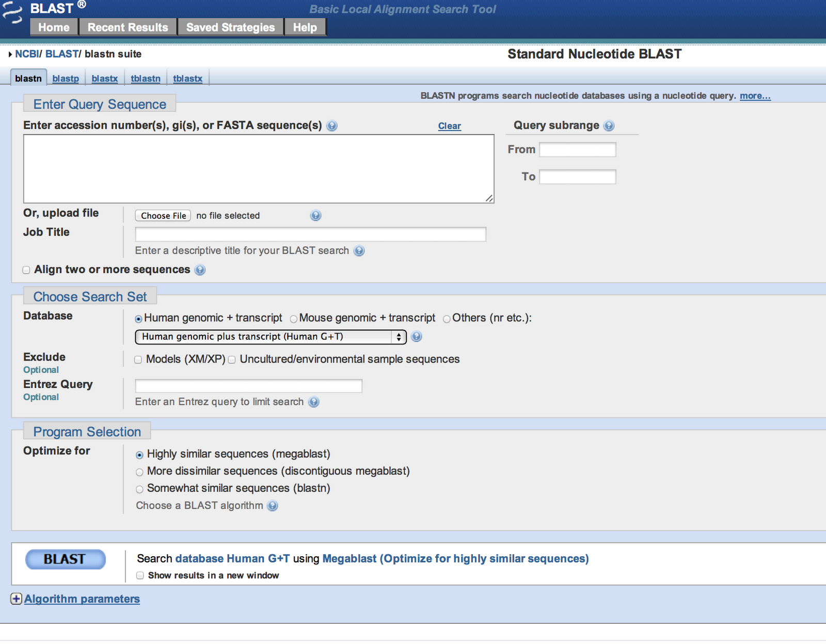Enable Align two or more sequences checkbox

pos(26,270)
